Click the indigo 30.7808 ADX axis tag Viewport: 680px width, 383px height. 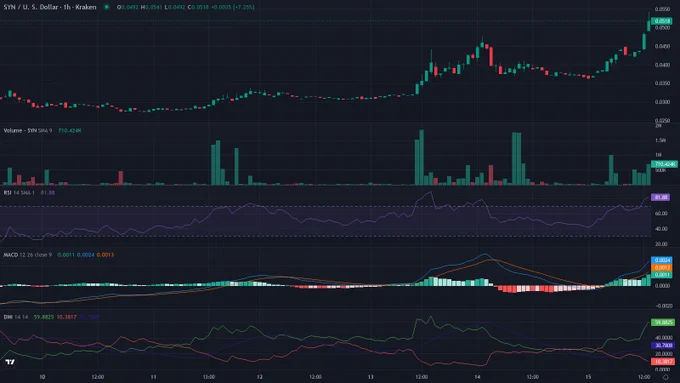(663, 346)
